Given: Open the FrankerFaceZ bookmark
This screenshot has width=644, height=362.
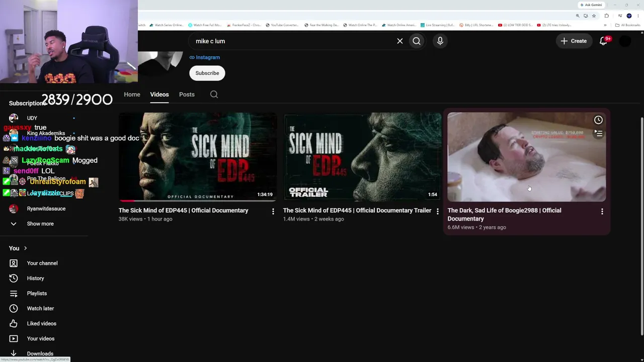Looking at the screenshot, I should pos(244,25).
